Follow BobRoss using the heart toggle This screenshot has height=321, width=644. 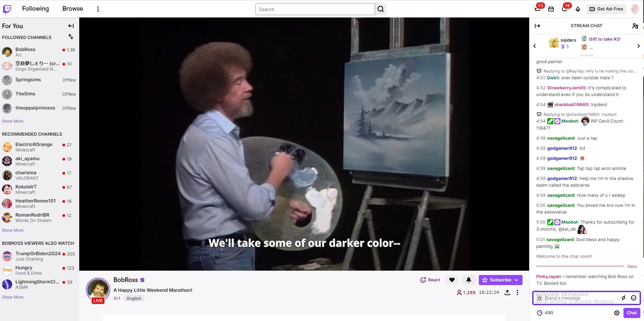452,280
